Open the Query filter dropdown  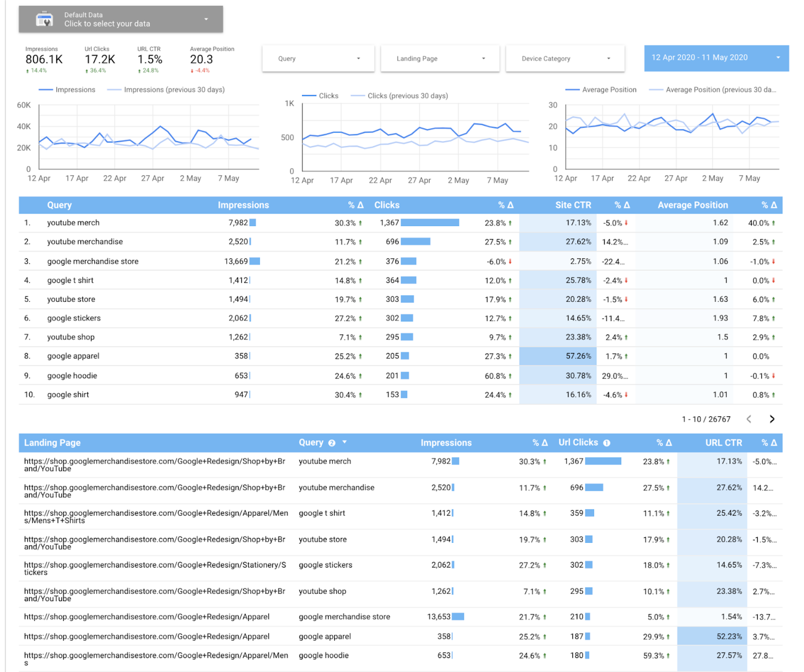(x=318, y=59)
